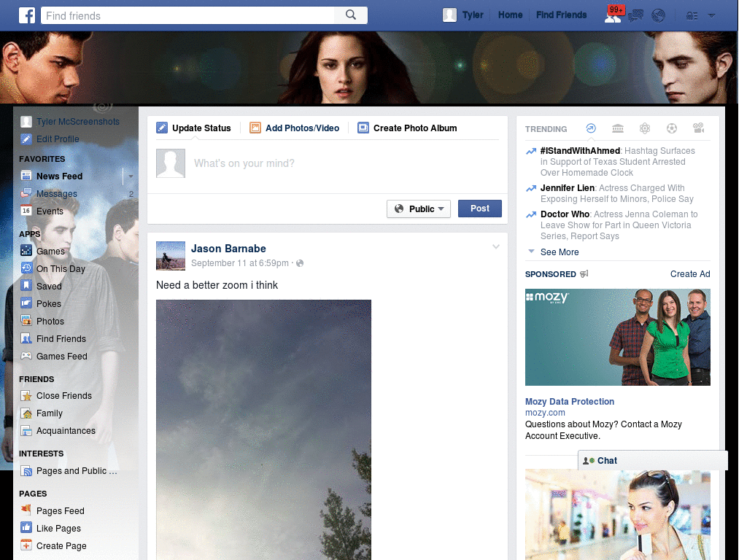Open privacy shortcuts lock icon
Image resolution: width=747 pixels, height=560 pixels.
[692, 16]
